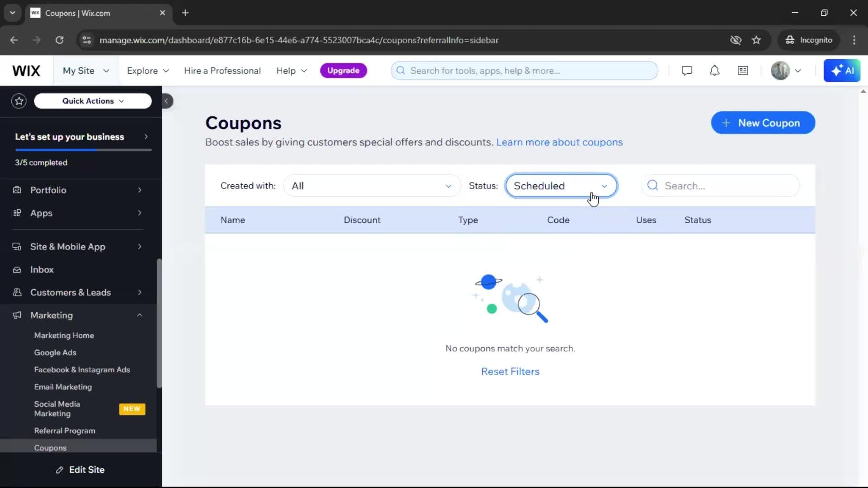Open Email Marketing page

[x=63, y=387]
